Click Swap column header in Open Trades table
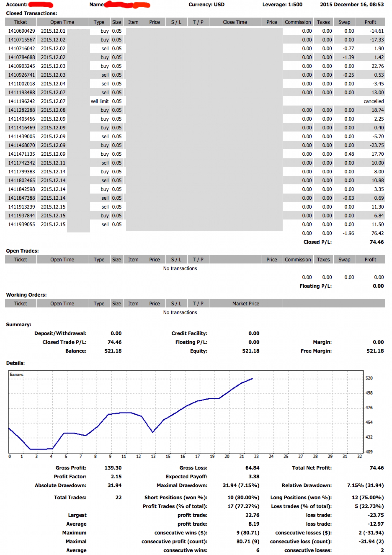 point(344,260)
